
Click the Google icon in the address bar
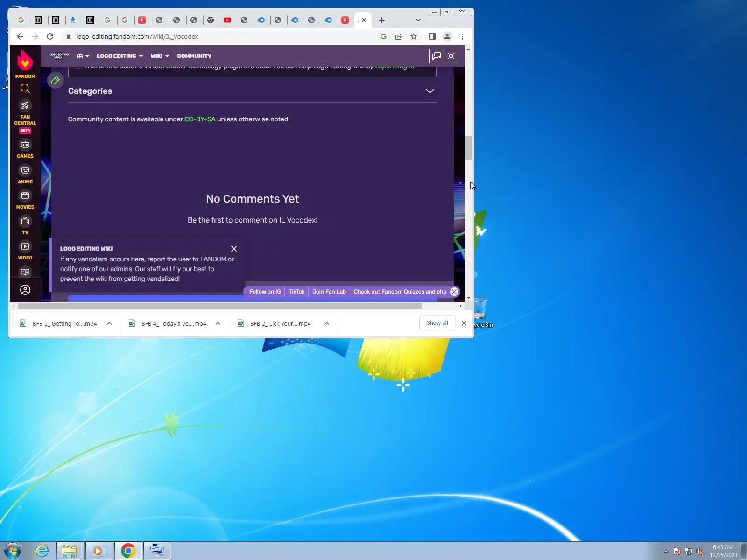pyautogui.click(x=384, y=36)
